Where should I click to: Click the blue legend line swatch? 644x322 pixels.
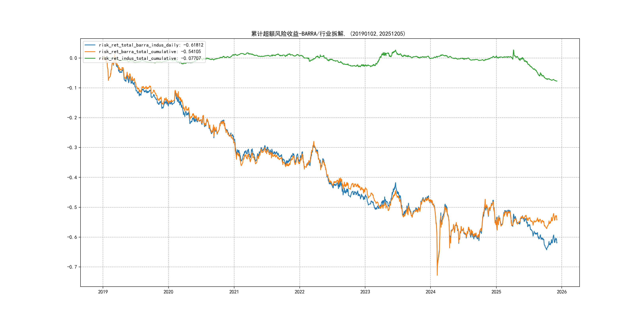point(90,45)
